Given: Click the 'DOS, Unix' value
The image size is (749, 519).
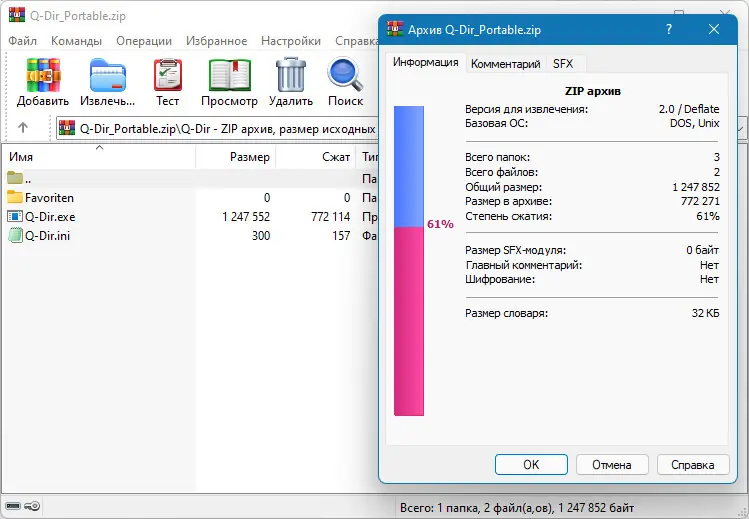Looking at the screenshot, I should (695, 123).
